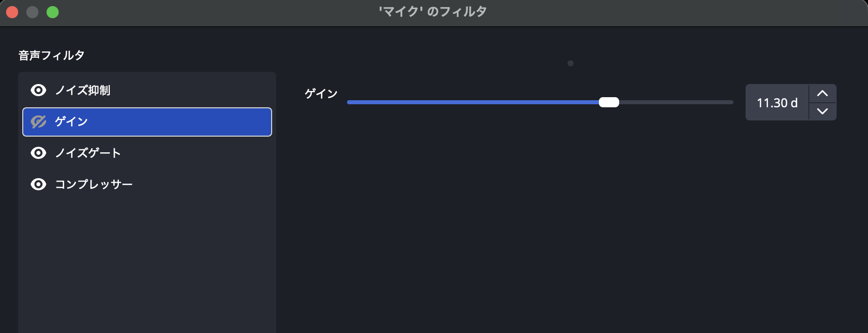Enable the ゲイン filter via crossed-out eye icon

pyautogui.click(x=38, y=121)
